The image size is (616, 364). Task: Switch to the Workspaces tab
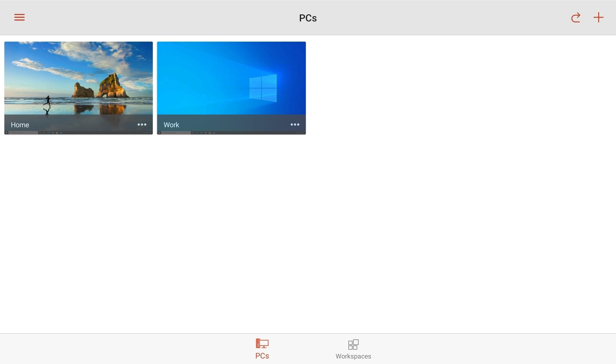point(353,349)
